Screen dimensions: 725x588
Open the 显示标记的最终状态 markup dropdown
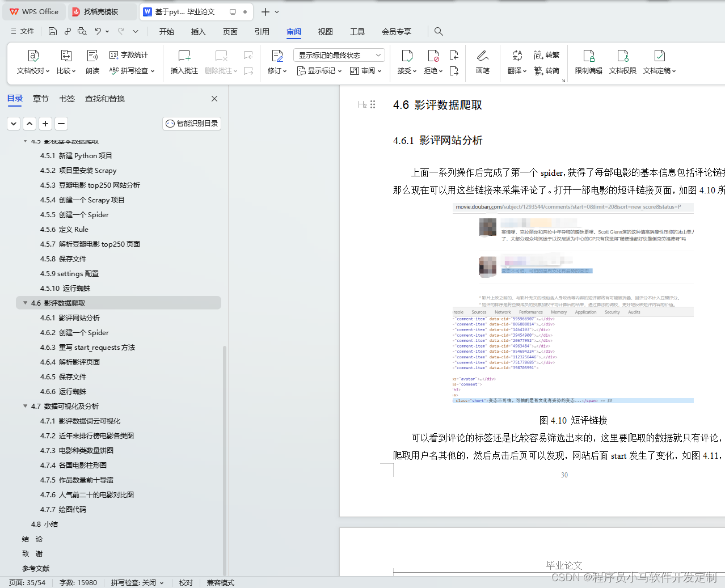tap(338, 54)
